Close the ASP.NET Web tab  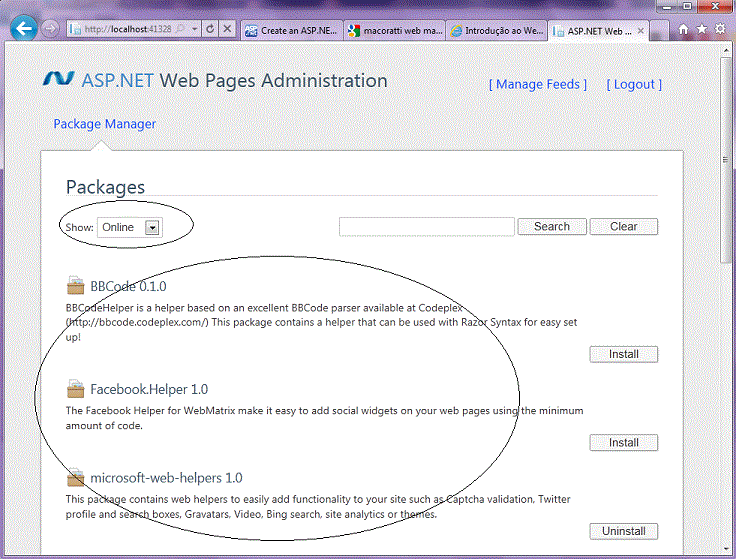(x=641, y=31)
